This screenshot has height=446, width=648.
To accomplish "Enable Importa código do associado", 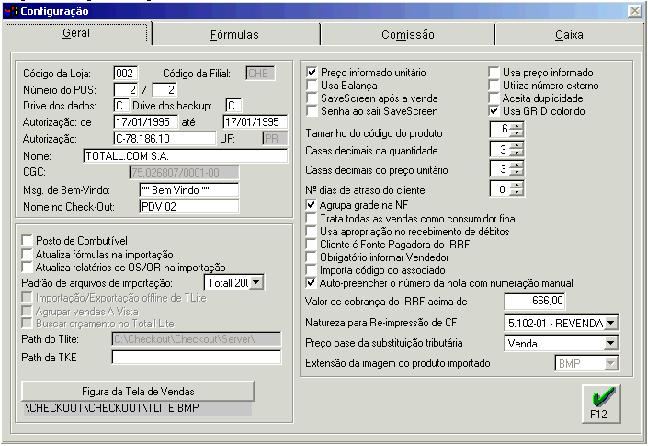I will (x=310, y=270).
